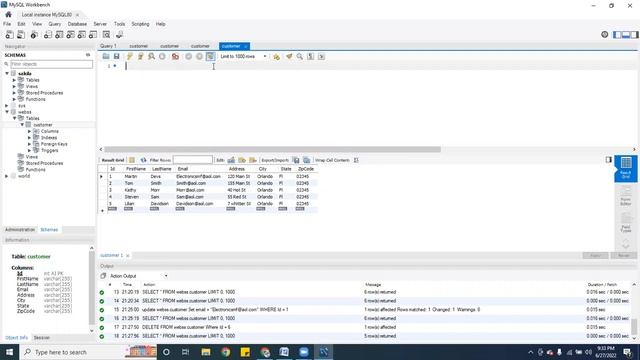Expand sakila Tables node
This screenshot has height=360, width=640.
14,80
